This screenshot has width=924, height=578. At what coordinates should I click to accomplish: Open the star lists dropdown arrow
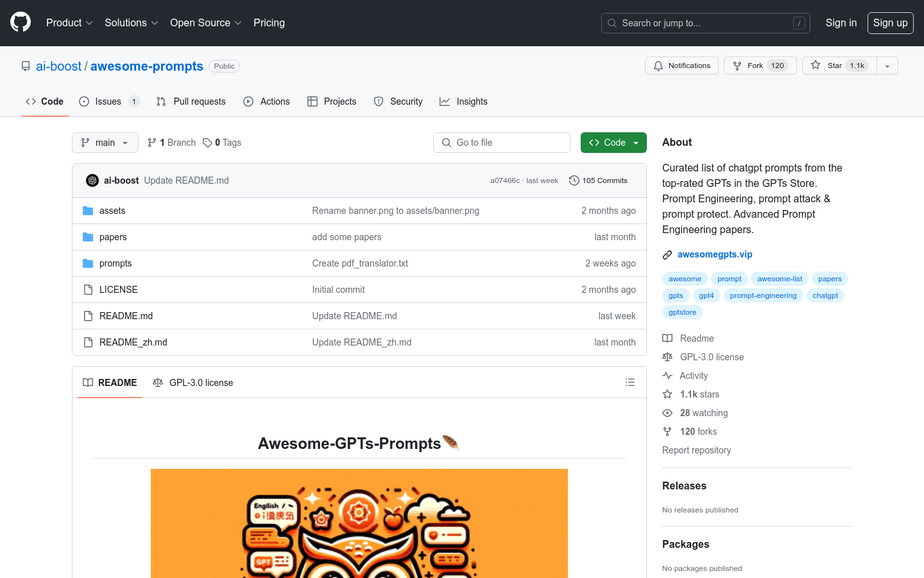887,66
